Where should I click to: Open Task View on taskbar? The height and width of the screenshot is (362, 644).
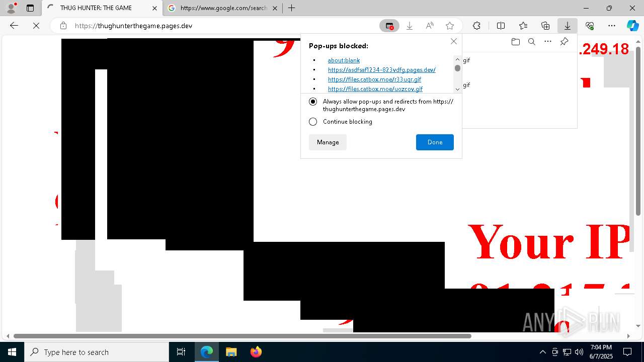point(181,352)
